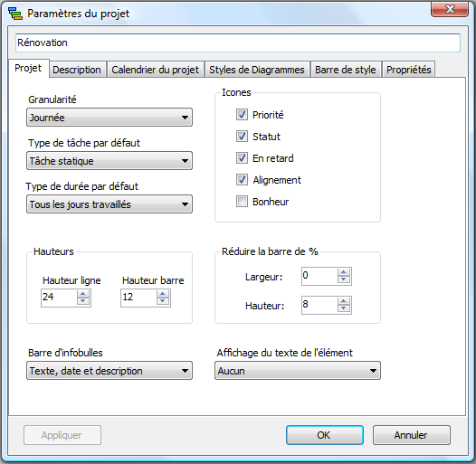The height and width of the screenshot is (464, 476).
Task: Expand the Barre d'infobulles dropdown
Action: coord(109,371)
